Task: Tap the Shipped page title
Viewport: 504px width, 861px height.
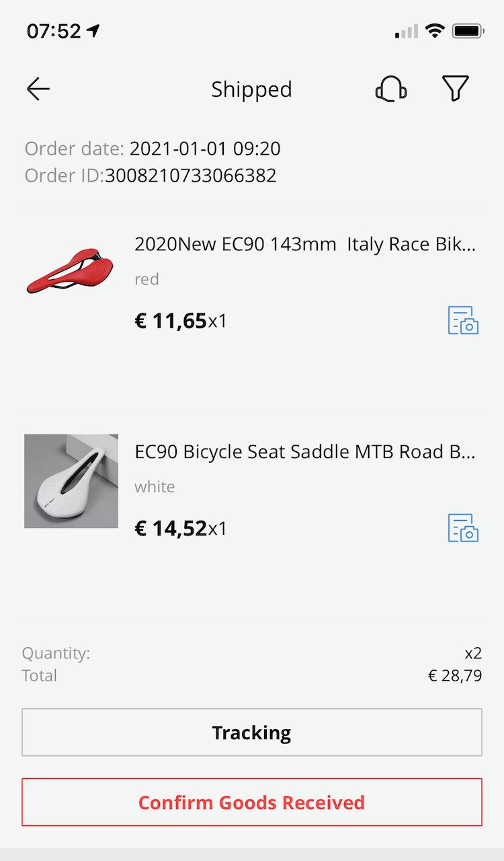Action: (251, 89)
